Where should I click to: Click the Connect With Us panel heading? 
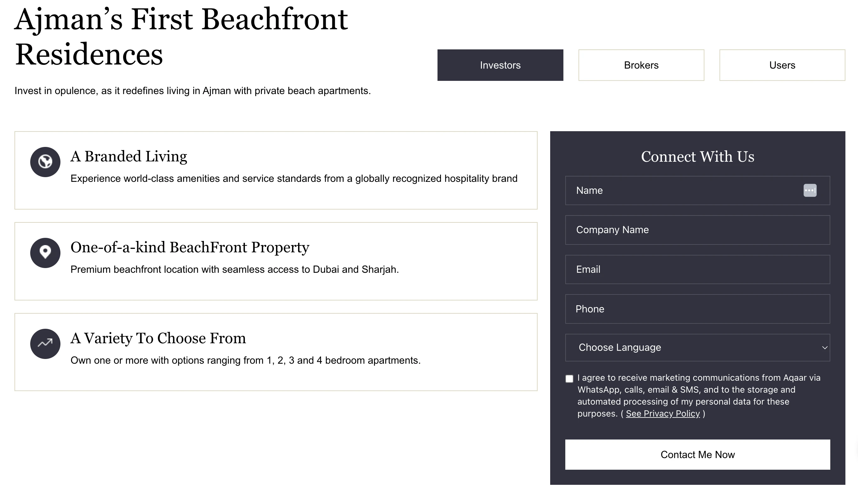697,157
